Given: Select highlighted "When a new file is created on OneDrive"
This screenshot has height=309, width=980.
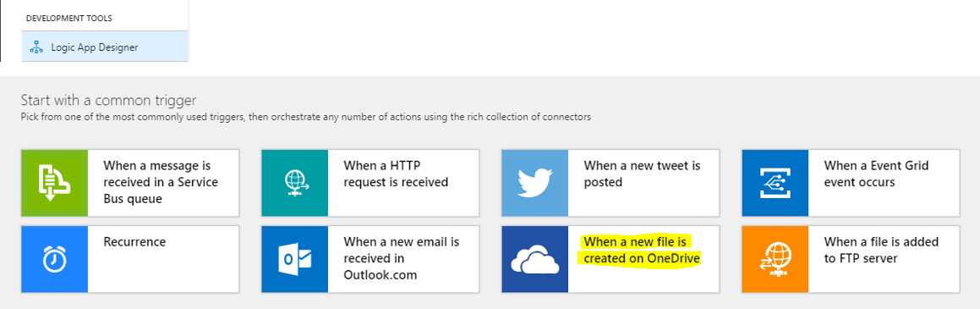Looking at the screenshot, I should click(x=642, y=251).
